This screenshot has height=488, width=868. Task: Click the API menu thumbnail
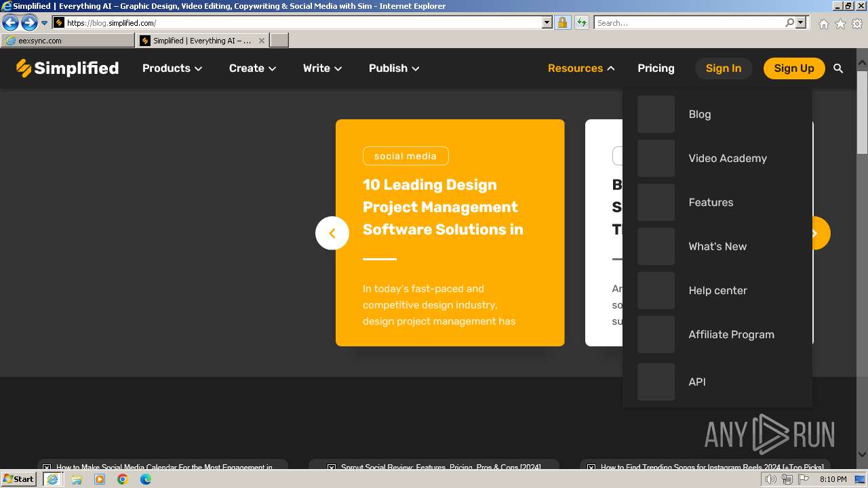click(x=656, y=382)
